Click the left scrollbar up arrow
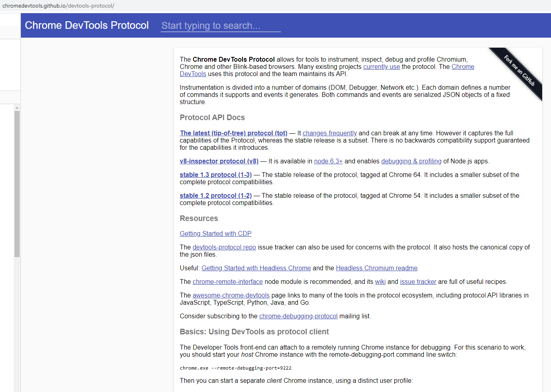Image resolution: width=551 pixels, height=392 pixels. (17, 108)
